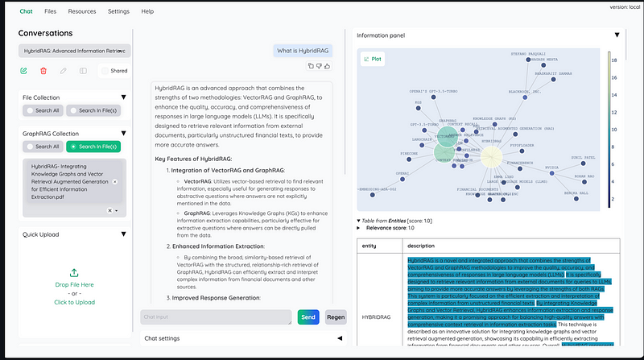
Task: Select Search In File(s) under GraphRAG Collection
Action: (93, 147)
